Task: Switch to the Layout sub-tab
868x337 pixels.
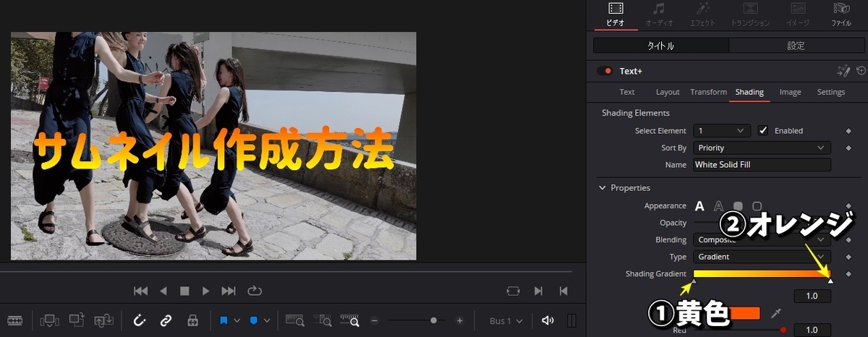Action: point(668,92)
